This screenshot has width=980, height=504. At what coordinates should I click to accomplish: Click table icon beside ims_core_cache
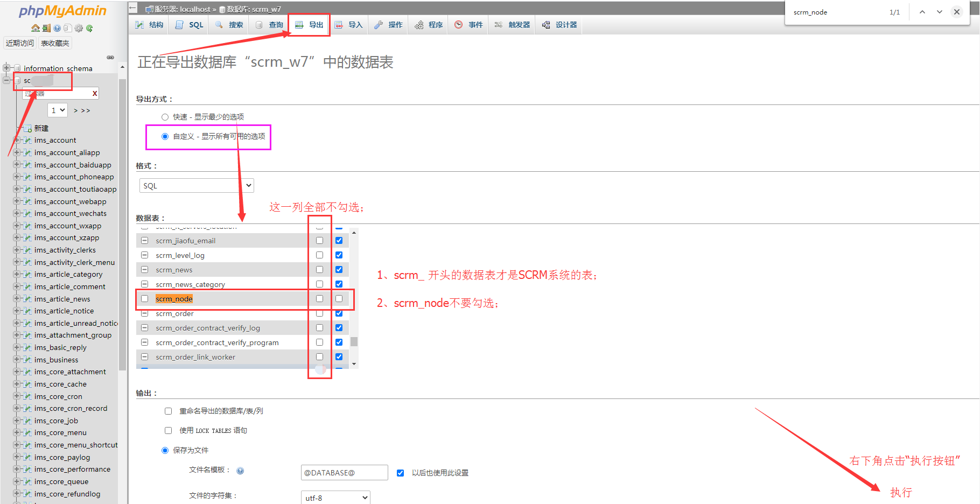(27, 384)
